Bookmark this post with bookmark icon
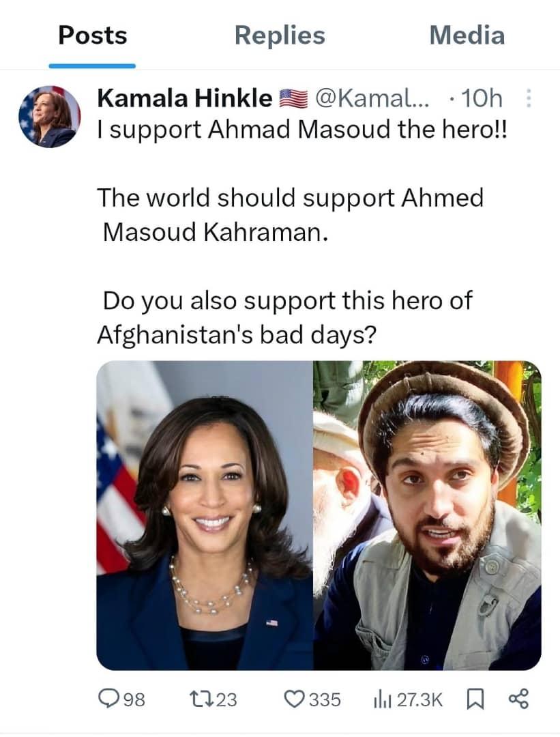Image resolution: width=560 pixels, height=737 pixels. click(x=475, y=699)
